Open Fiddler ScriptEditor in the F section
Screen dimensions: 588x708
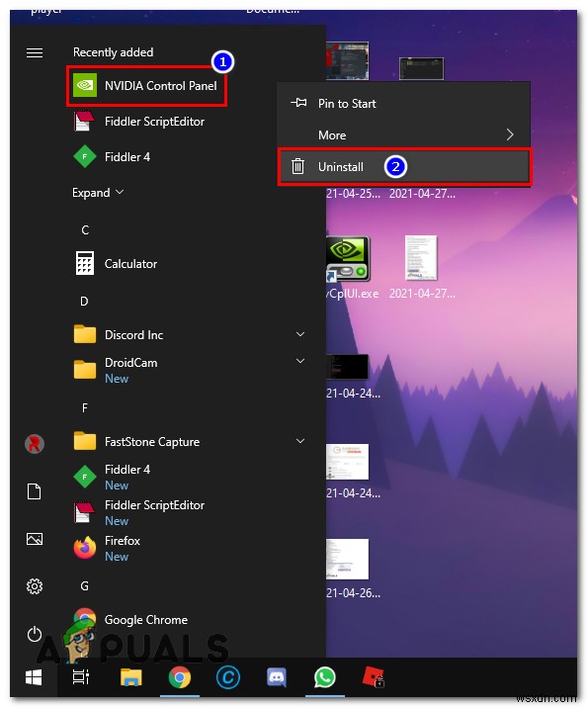(x=139, y=512)
